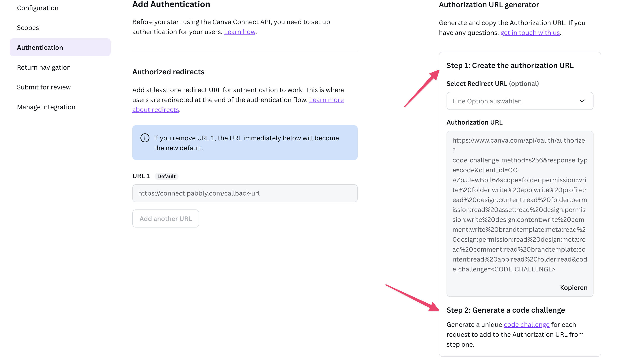This screenshot has height=364, width=628.
Task: Open the code challenge link
Action: click(526, 324)
